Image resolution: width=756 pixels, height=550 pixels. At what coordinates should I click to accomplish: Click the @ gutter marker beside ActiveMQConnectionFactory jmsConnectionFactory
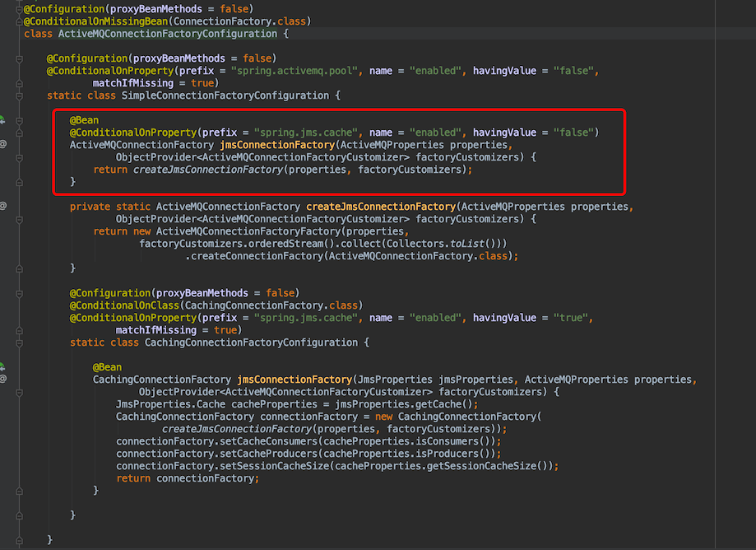[x=2, y=144]
